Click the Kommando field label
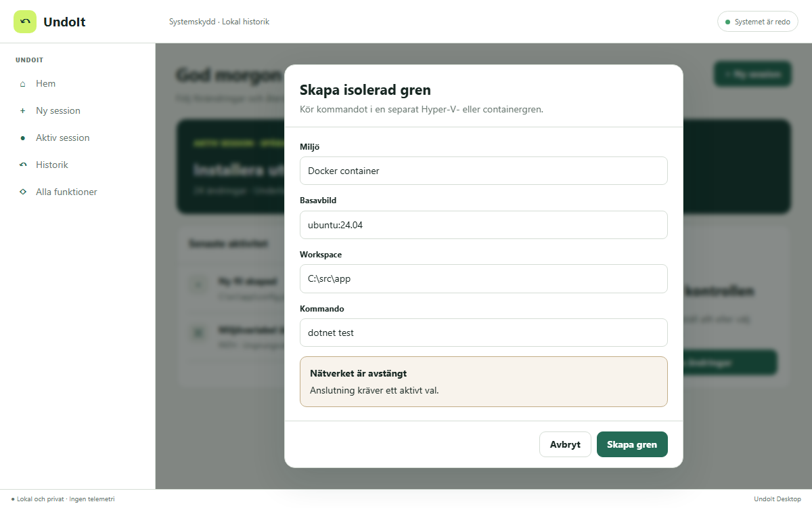Screen dimensions: 812x508 pos(322,309)
